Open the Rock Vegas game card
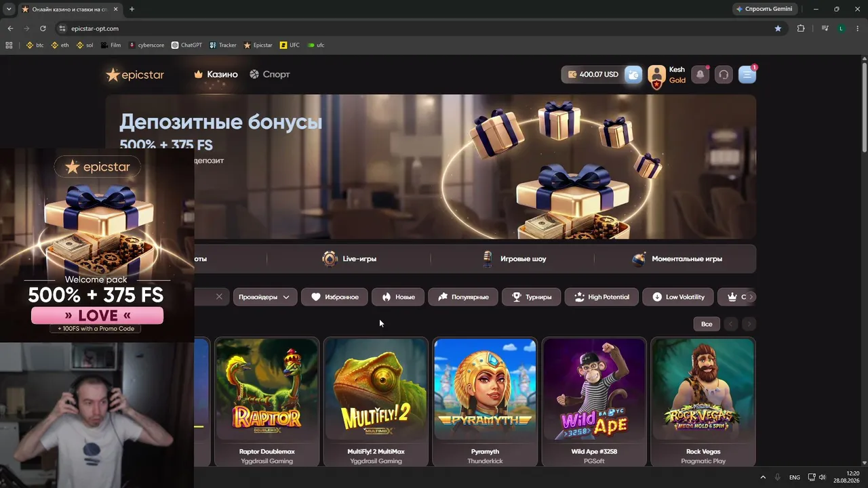 coord(703,402)
